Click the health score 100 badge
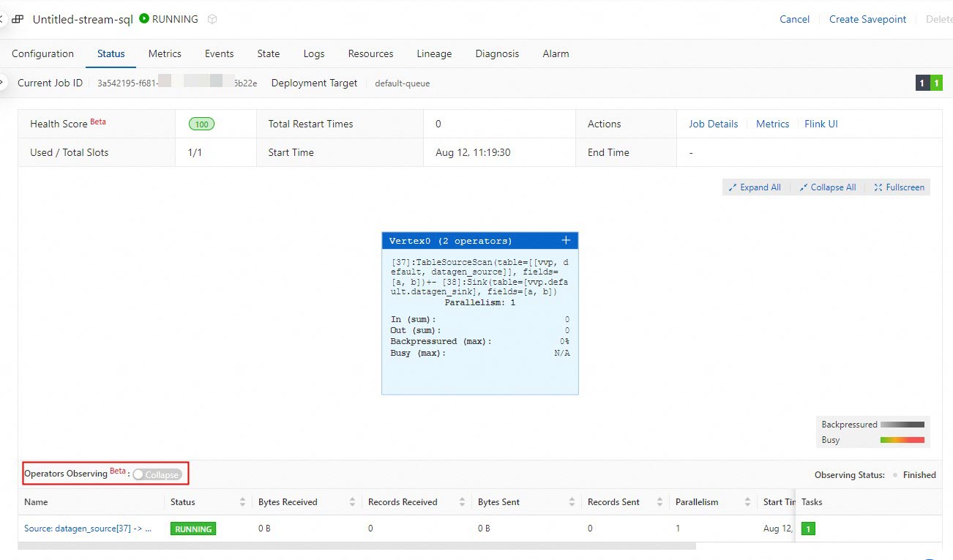953x560 pixels. point(201,124)
